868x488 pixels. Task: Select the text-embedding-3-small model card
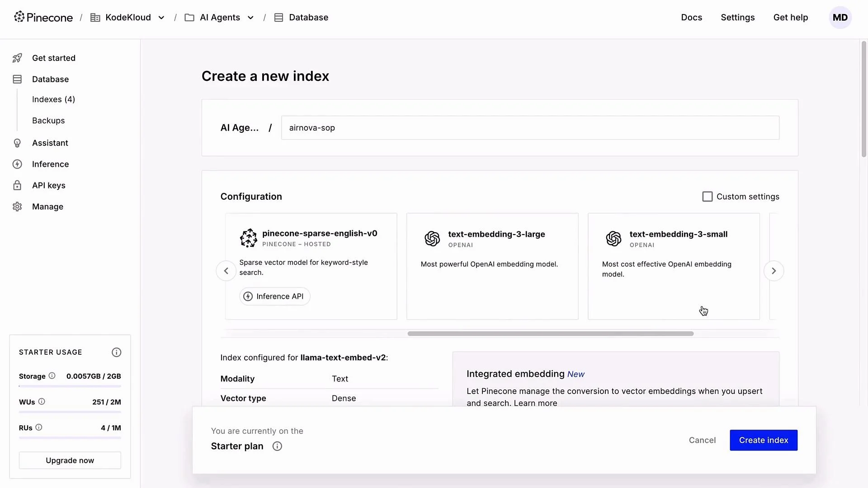(x=674, y=266)
